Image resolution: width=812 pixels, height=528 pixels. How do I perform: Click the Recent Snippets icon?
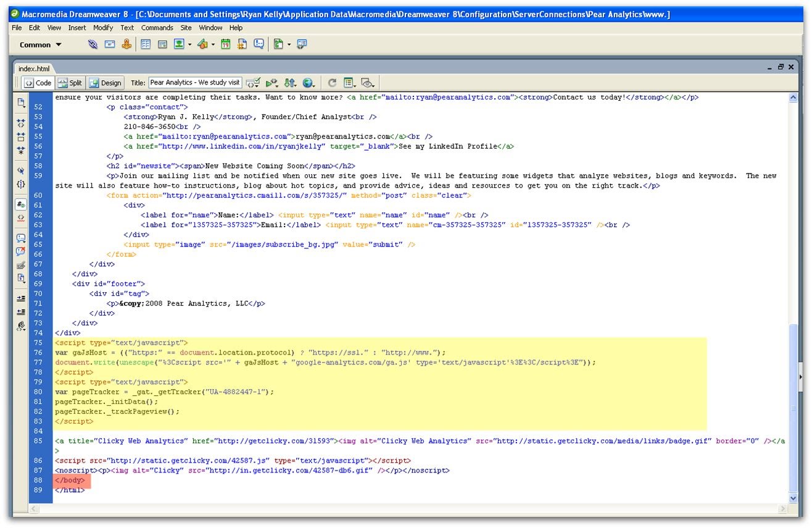click(21, 279)
